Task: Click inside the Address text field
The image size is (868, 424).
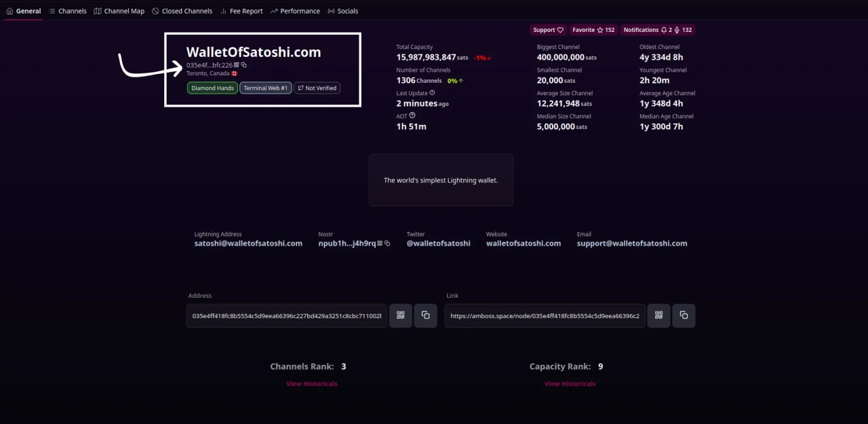Action: [x=286, y=316]
